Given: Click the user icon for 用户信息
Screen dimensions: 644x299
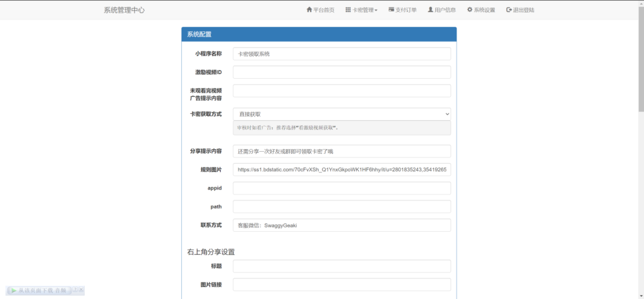Looking at the screenshot, I should [430, 10].
